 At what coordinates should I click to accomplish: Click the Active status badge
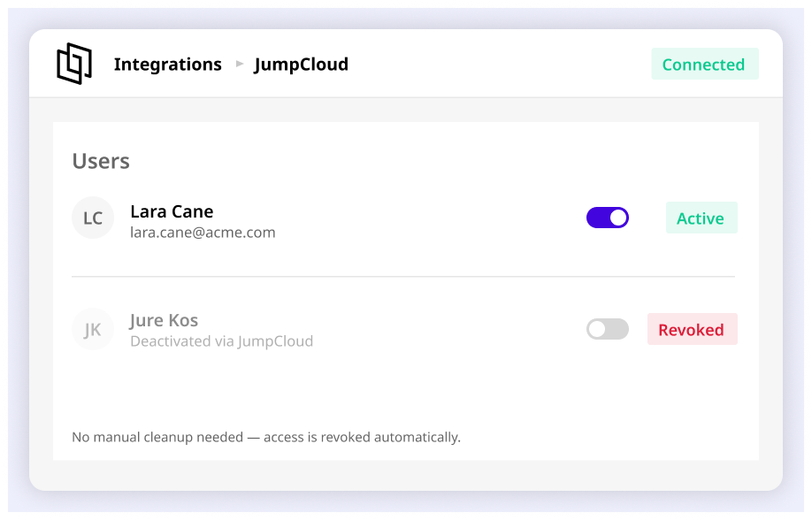[701, 218]
